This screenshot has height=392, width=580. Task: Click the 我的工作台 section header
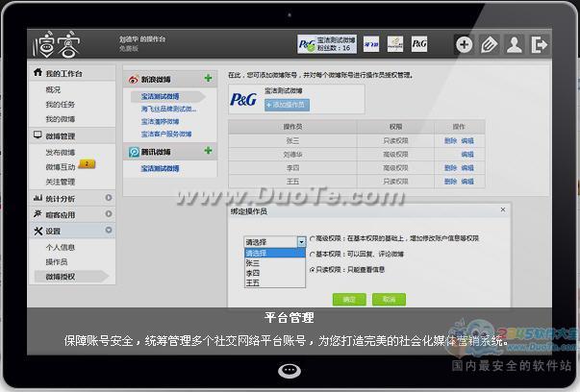click(72, 73)
